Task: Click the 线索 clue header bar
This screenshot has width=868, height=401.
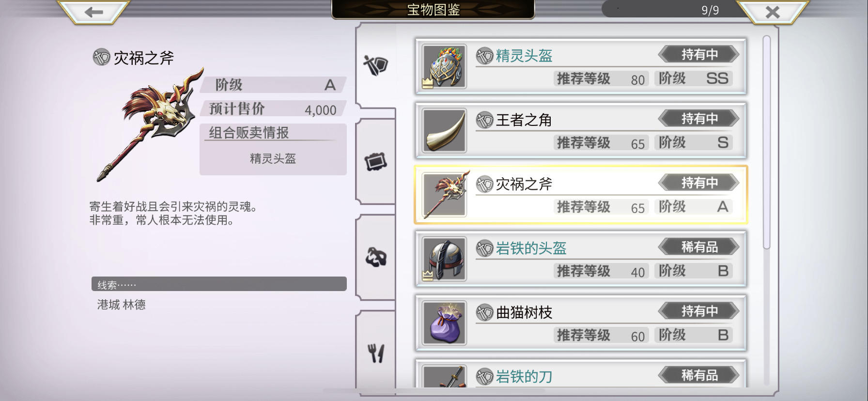Action: 219,284
